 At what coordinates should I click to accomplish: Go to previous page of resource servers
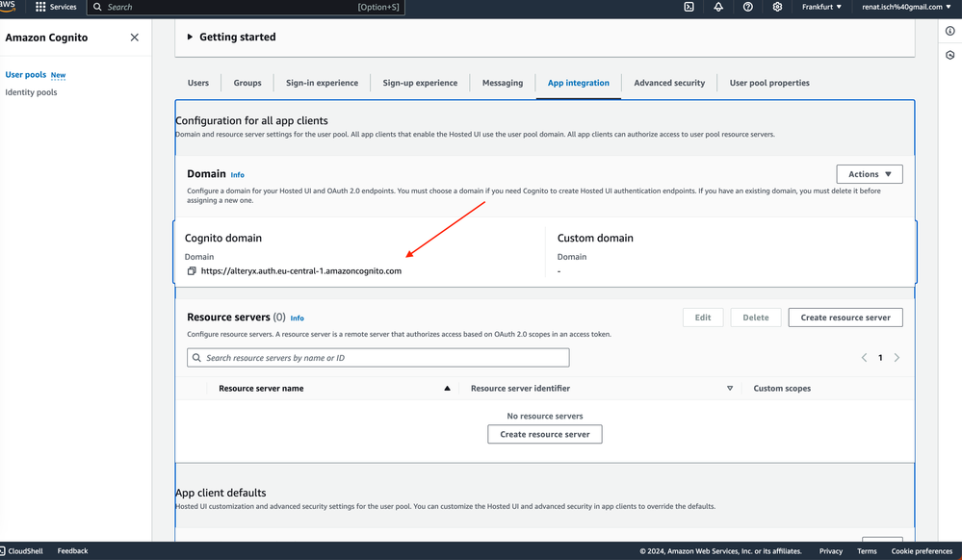[864, 358]
